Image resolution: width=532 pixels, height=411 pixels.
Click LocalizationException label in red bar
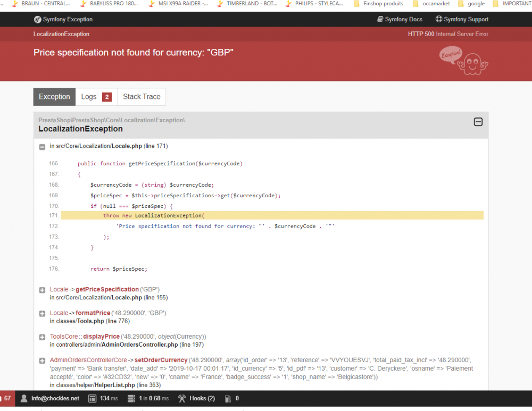[x=61, y=34]
